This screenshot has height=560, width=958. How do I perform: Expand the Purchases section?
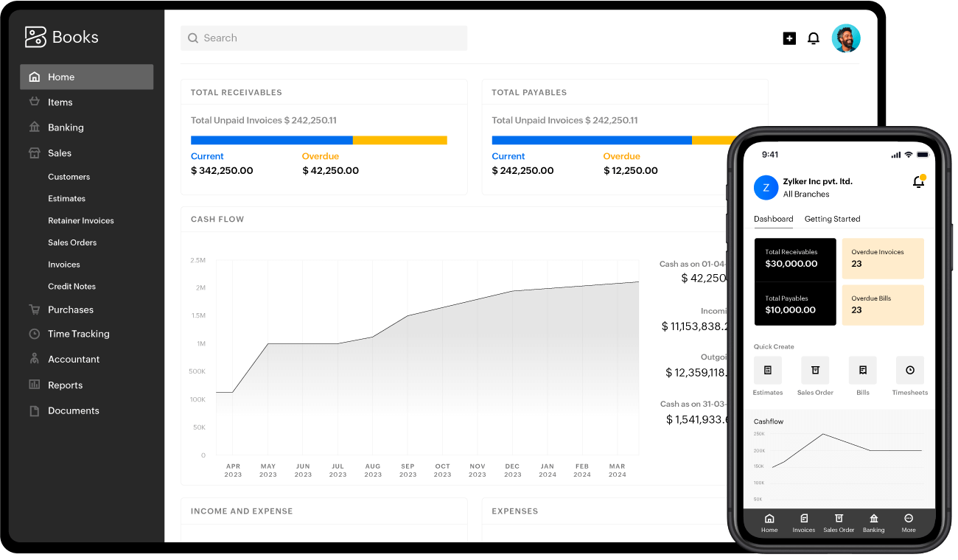click(x=71, y=309)
